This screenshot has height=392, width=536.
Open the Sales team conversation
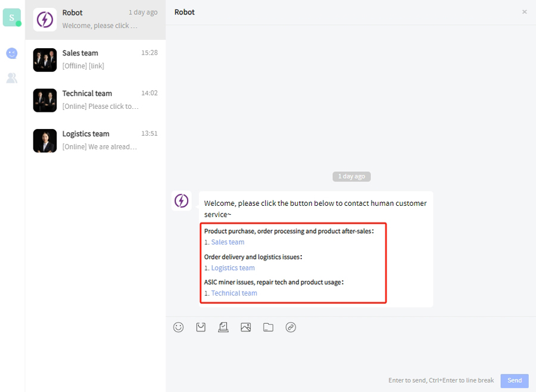(95, 59)
